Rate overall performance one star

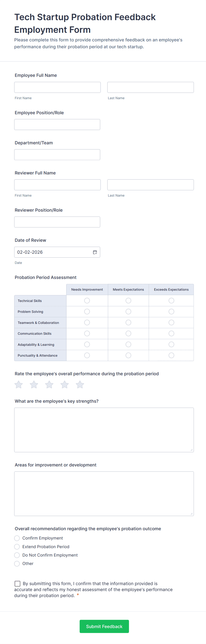tap(19, 385)
